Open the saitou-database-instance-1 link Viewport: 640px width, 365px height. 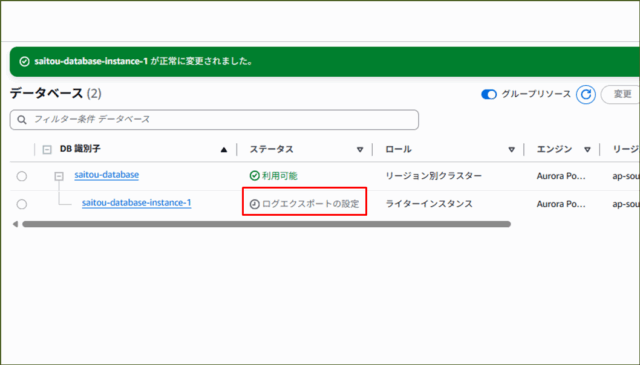pos(136,203)
